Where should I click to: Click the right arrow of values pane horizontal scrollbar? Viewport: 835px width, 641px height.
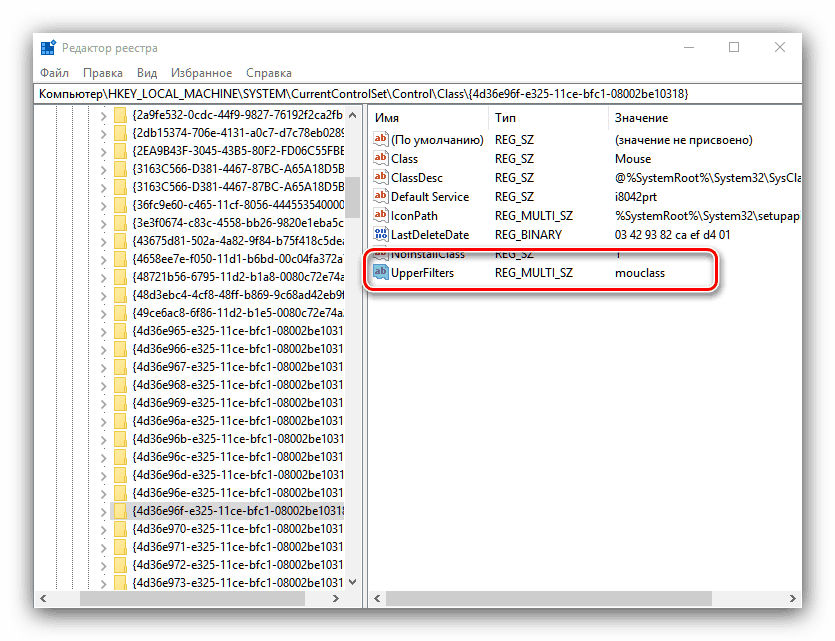793,599
